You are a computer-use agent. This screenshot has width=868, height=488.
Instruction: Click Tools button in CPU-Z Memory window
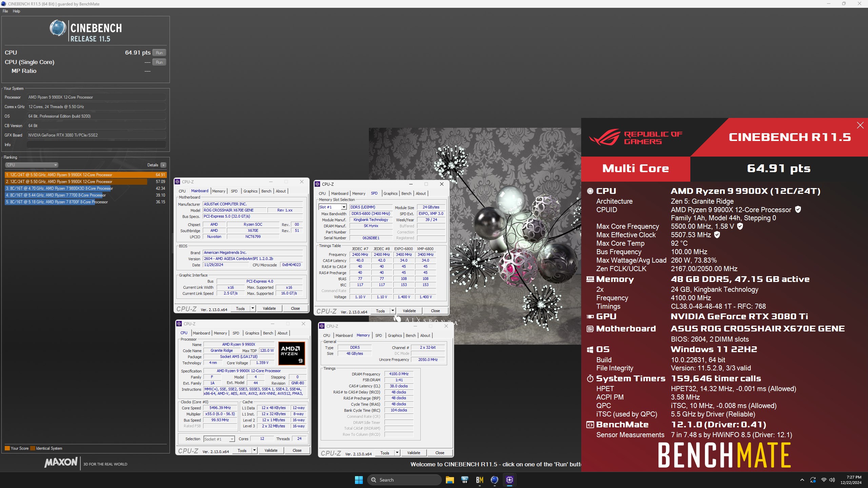pos(385,453)
